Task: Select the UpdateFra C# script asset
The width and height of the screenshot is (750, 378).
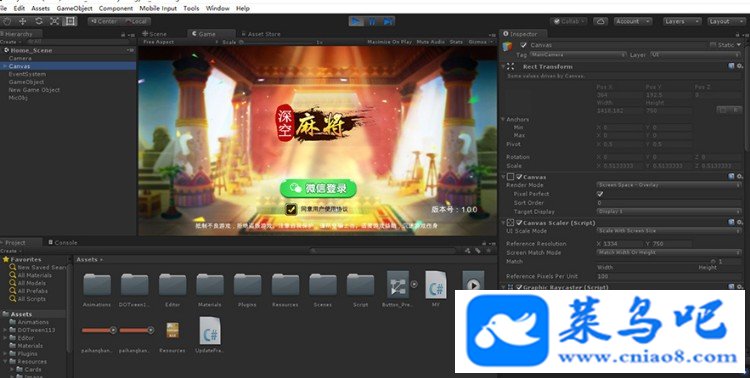Action: coord(210,330)
